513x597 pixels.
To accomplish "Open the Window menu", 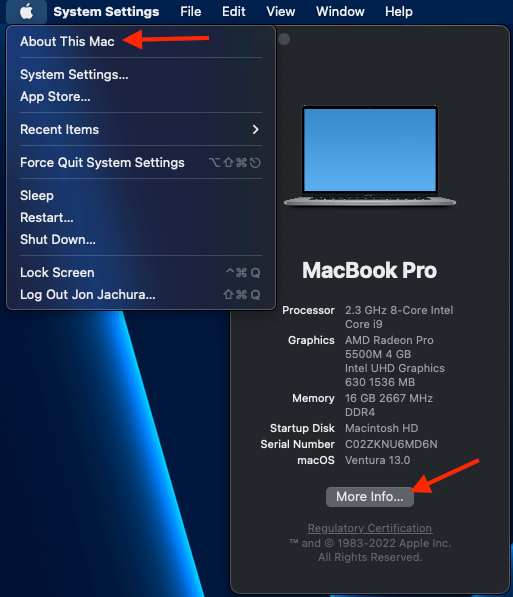I will [x=340, y=12].
